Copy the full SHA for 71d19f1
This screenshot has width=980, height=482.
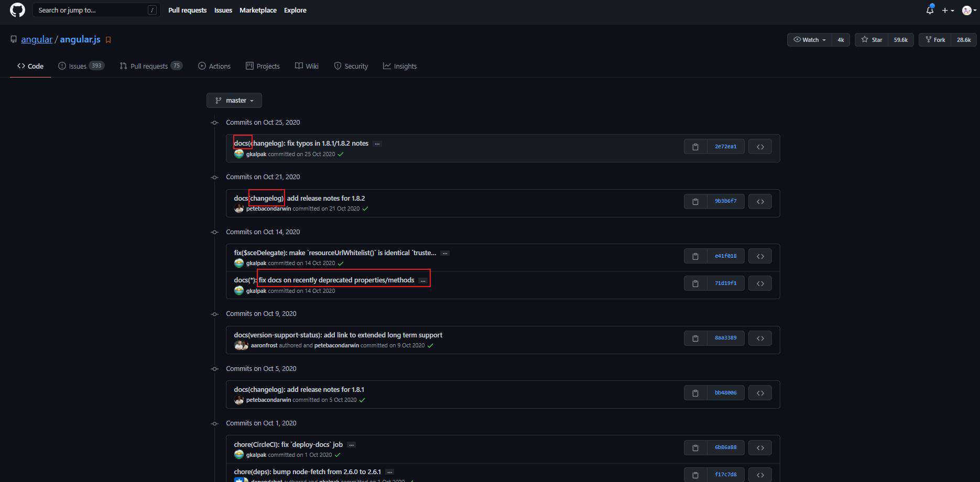click(x=695, y=283)
